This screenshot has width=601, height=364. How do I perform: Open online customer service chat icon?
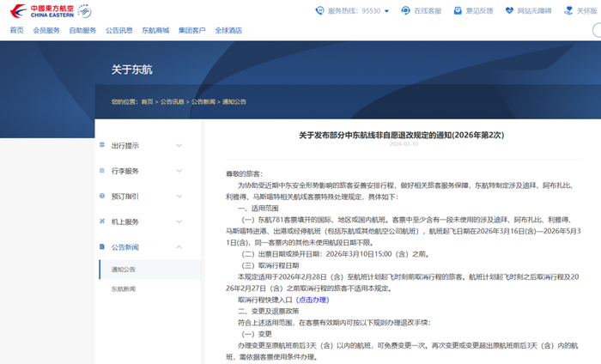coord(406,11)
